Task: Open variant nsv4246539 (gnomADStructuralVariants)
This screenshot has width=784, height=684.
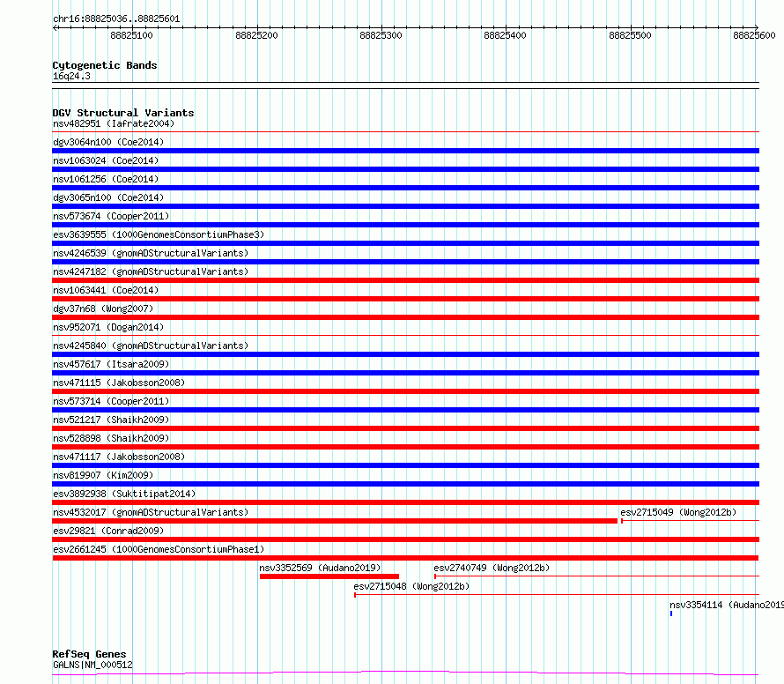Action: [151, 253]
